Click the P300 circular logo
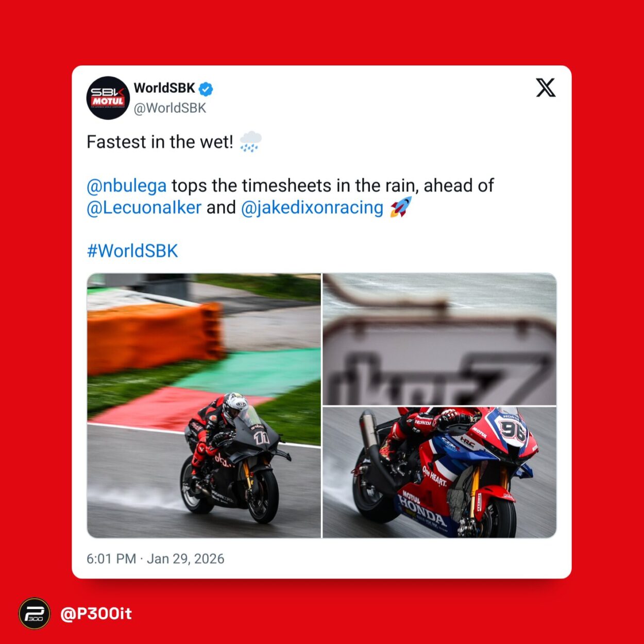The image size is (644, 644). pyautogui.click(x=35, y=614)
